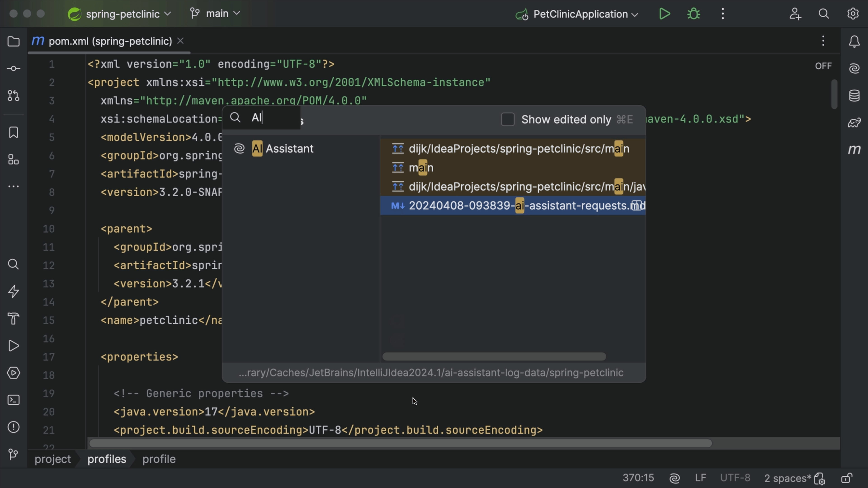Open the Commit tool window
Image resolution: width=868 pixels, height=488 pixels.
coord(14,69)
